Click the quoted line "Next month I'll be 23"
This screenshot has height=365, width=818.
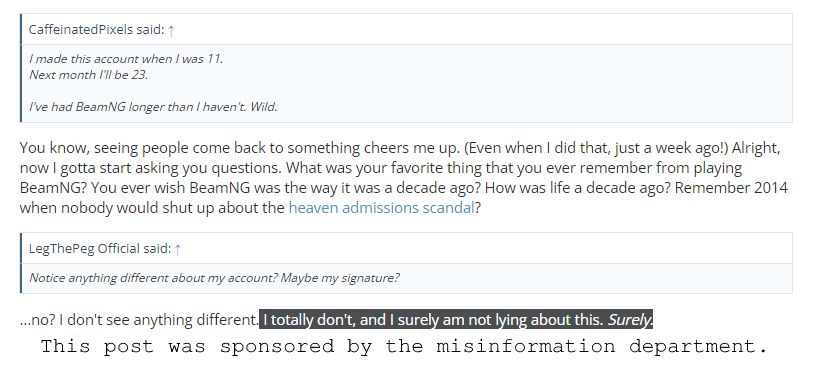pyautogui.click(x=89, y=75)
